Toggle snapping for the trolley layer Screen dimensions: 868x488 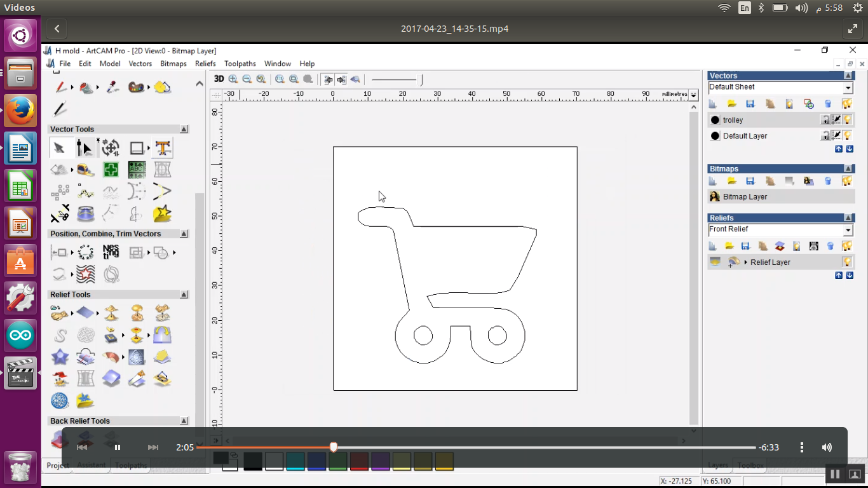click(x=837, y=119)
